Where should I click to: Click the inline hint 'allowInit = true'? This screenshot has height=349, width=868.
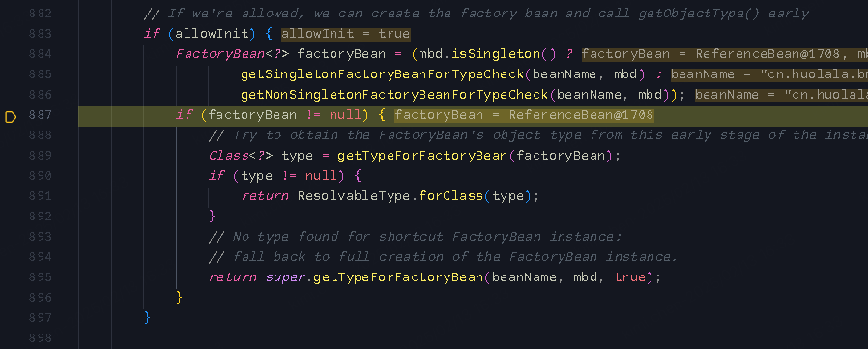[x=345, y=34]
